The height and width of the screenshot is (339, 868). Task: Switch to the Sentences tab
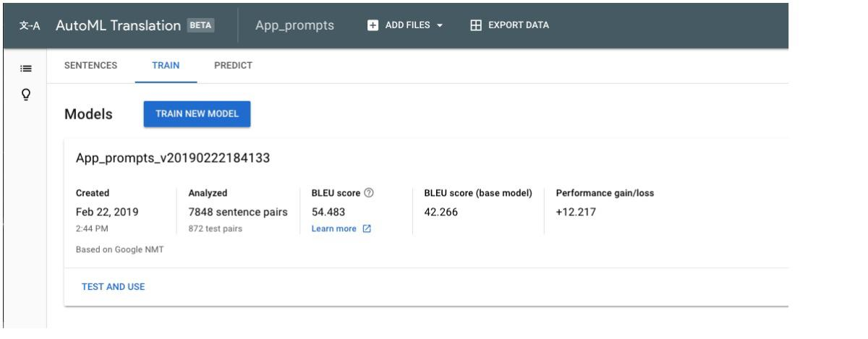tap(90, 65)
